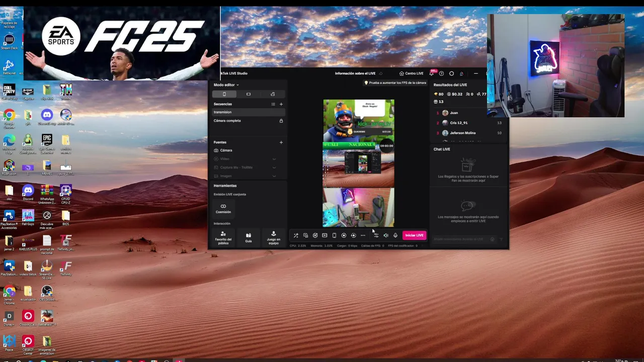The height and width of the screenshot is (362, 644).
Task: Click the Iniciar LIVE button
Action: [415, 235]
